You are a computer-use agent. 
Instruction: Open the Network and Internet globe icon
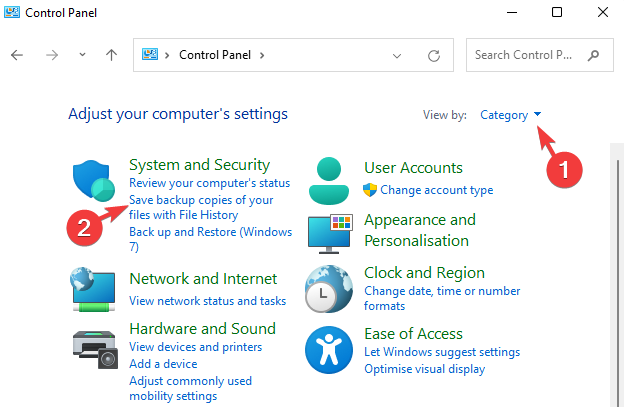(95, 288)
